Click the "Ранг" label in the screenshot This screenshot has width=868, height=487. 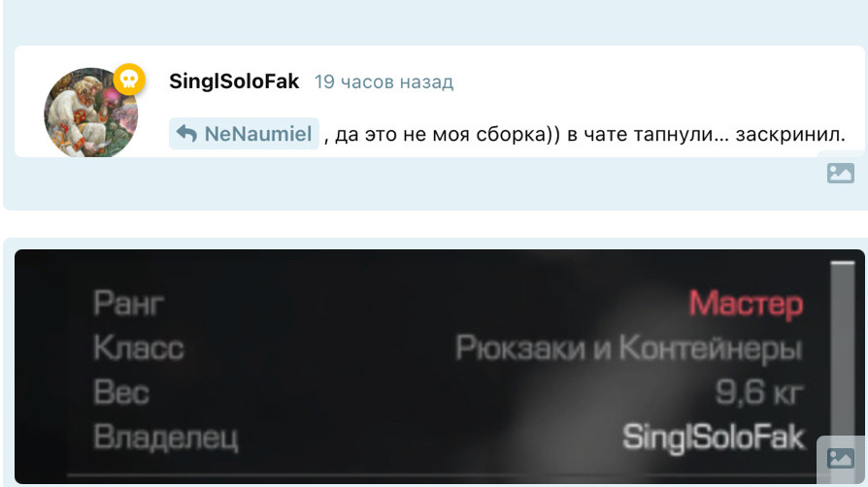click(128, 304)
